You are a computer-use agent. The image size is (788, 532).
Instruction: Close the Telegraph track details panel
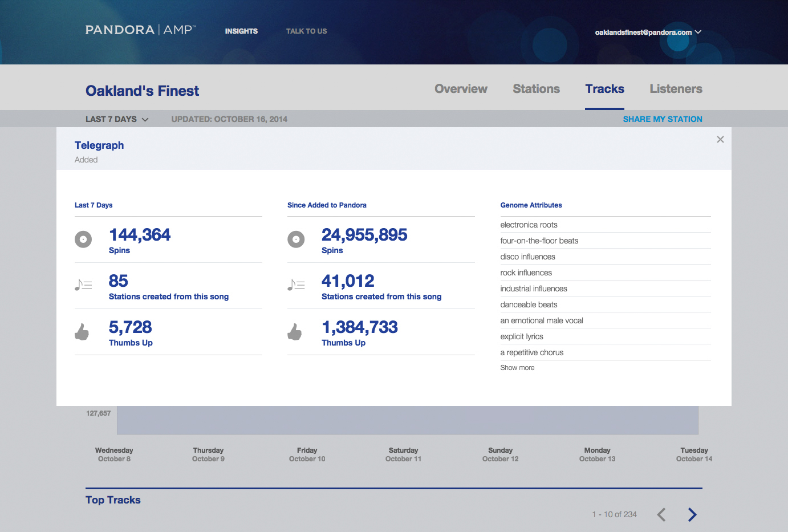point(720,139)
